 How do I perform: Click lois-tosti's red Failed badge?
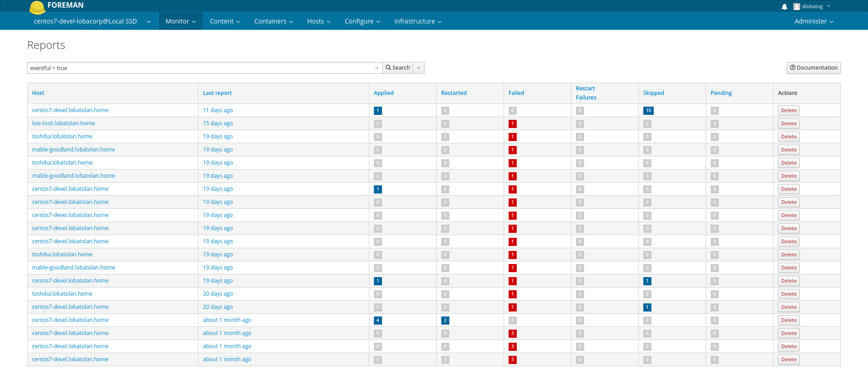512,124
